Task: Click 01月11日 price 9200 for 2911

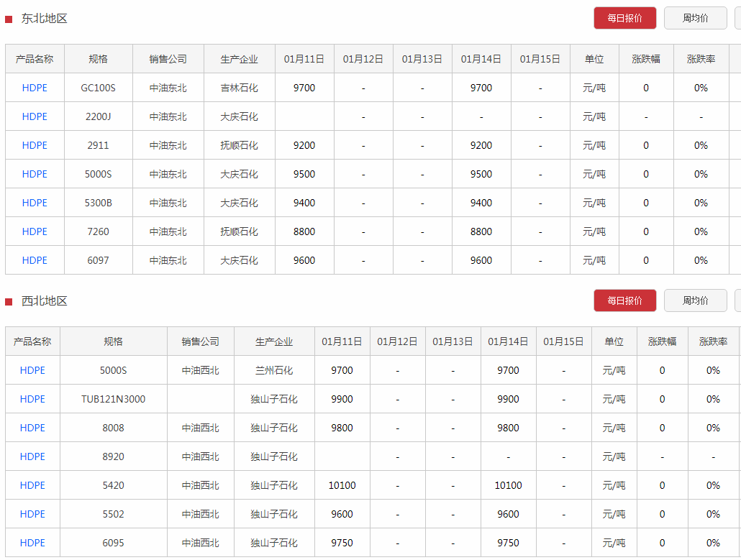Action: [304, 145]
